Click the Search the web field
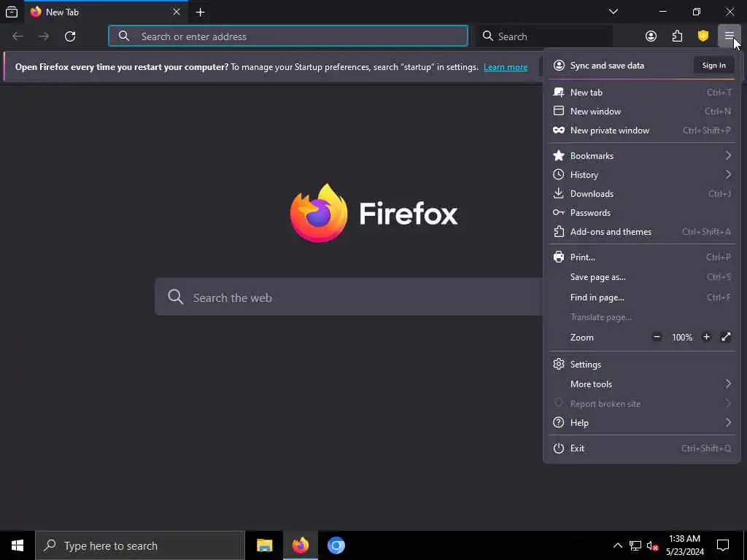 [349, 297]
